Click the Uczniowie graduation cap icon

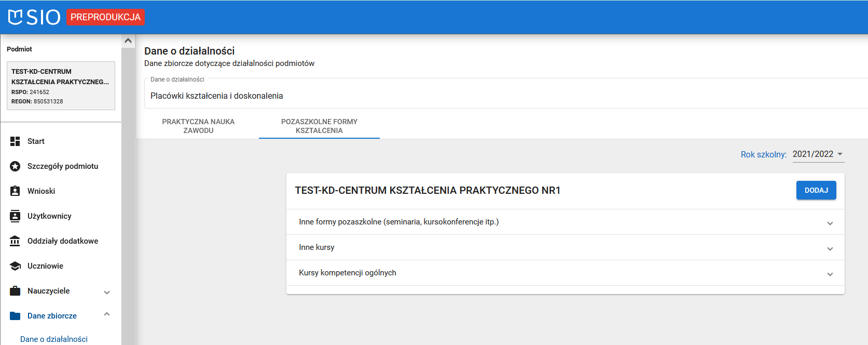pos(15,266)
